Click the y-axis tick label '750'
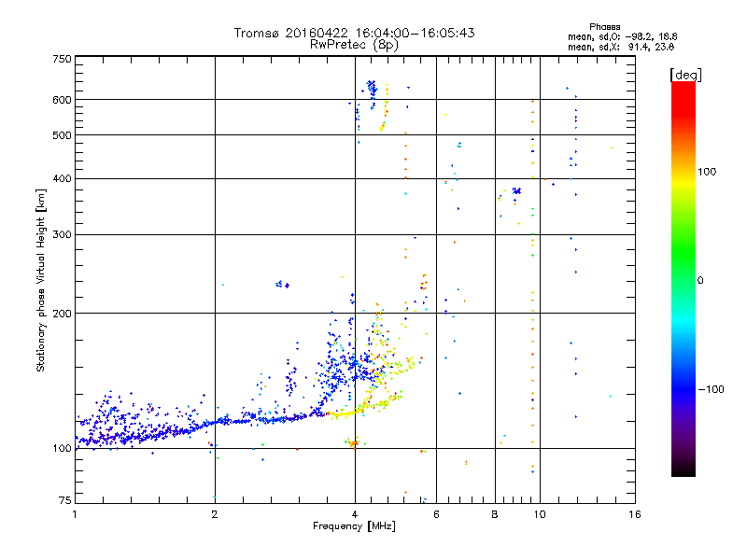747x560 pixels. (x=62, y=59)
